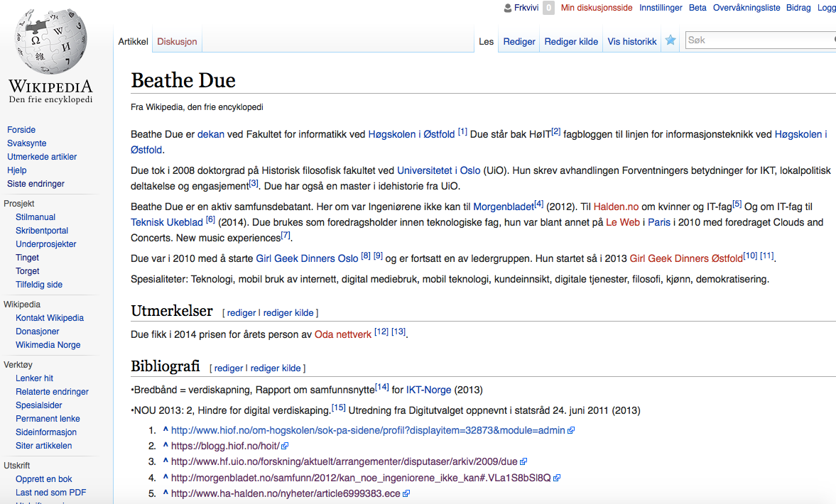Open the Vis historikk tab
836x504 pixels.
click(632, 42)
